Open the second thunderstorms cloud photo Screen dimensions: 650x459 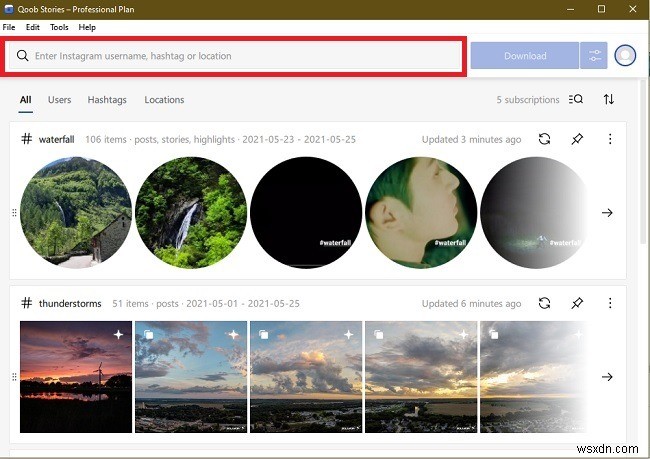pyautogui.click(x=191, y=377)
